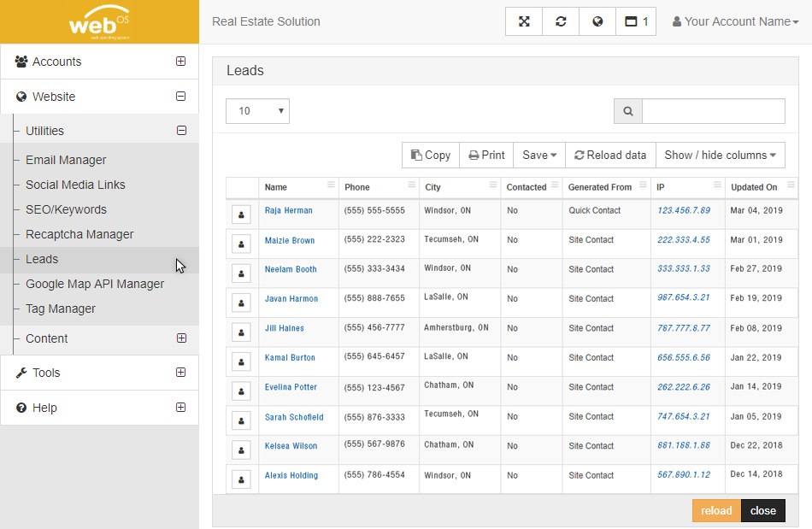Image resolution: width=812 pixels, height=529 pixels.
Task: Click the Copy button
Action: [x=431, y=156]
